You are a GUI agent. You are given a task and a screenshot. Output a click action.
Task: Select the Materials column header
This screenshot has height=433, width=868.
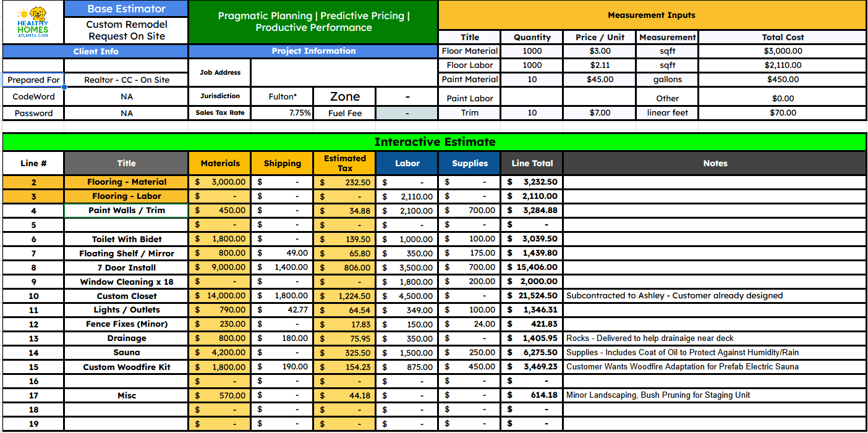coord(220,163)
